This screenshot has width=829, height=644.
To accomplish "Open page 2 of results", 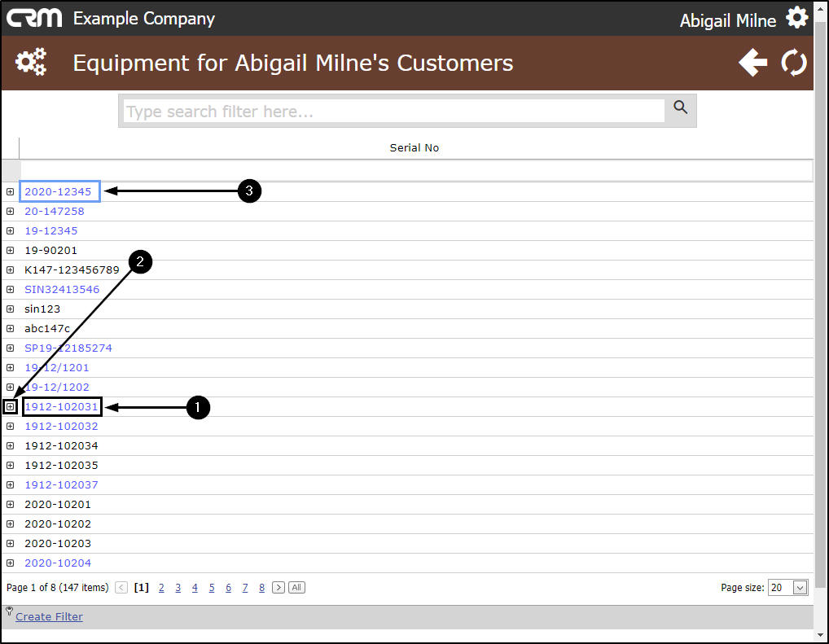I will (x=161, y=588).
